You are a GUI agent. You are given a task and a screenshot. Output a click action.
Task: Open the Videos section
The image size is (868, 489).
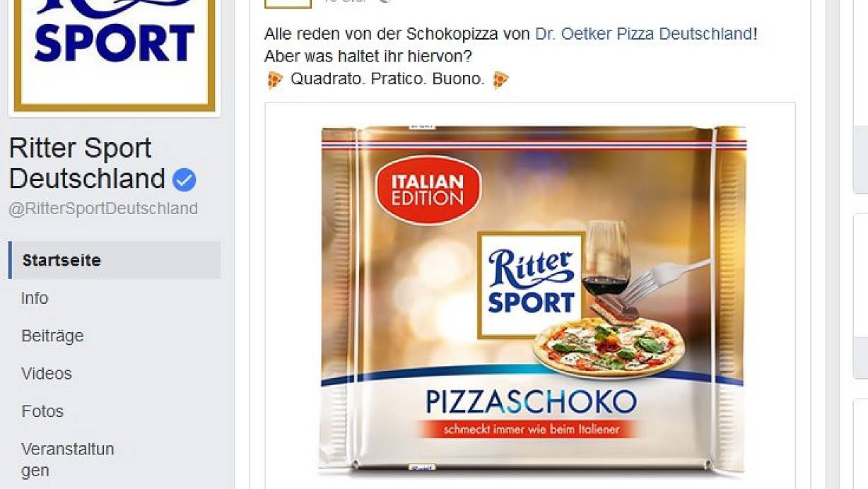coord(47,373)
